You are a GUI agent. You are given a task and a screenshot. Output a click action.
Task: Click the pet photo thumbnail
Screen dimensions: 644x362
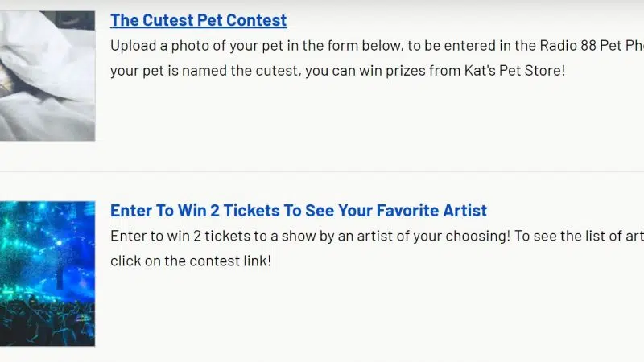pos(47,76)
